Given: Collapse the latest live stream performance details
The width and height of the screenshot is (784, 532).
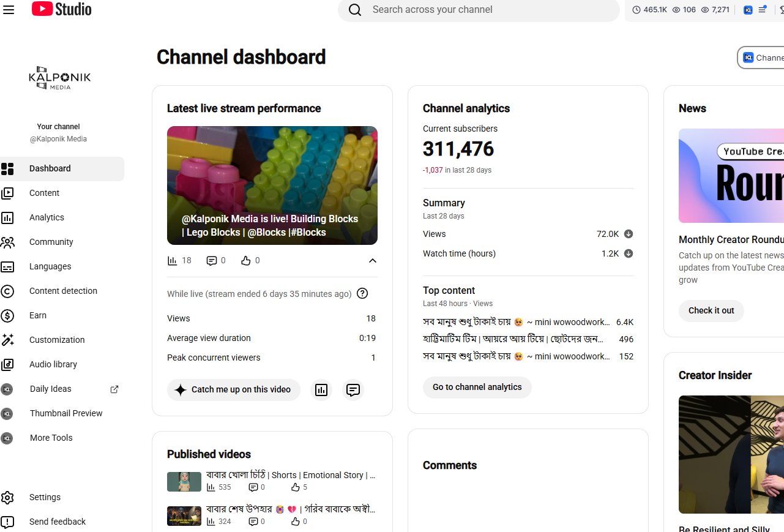Looking at the screenshot, I should pyautogui.click(x=373, y=261).
